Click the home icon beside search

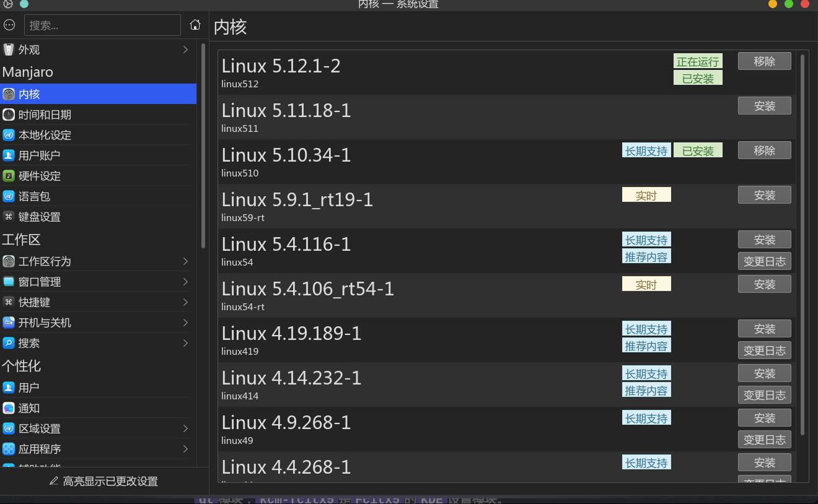(x=195, y=25)
